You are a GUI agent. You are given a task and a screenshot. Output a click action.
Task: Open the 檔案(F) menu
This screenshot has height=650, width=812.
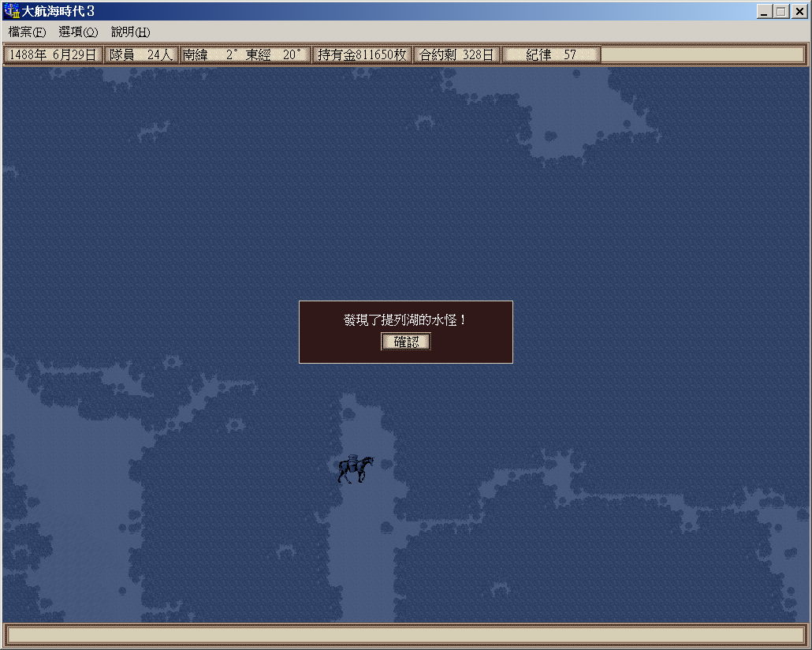coord(27,32)
